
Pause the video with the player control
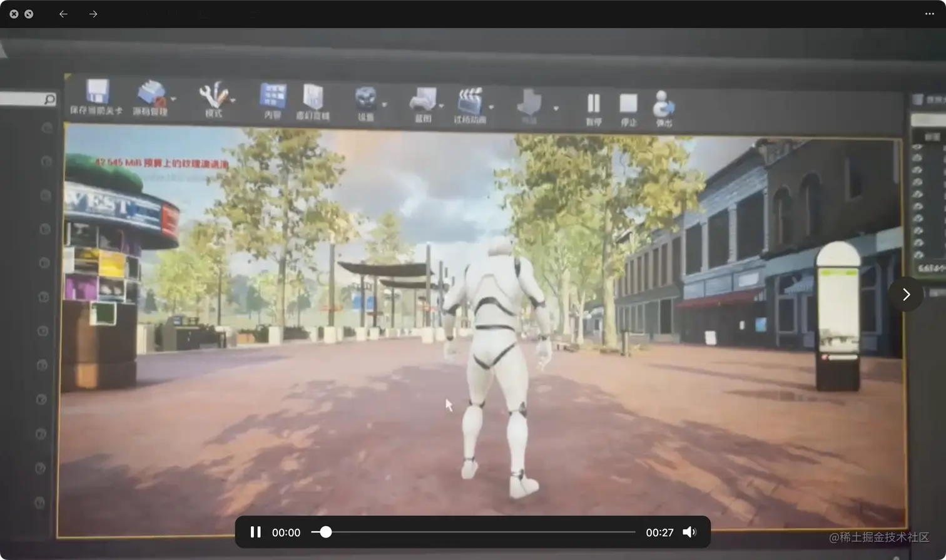[255, 532]
